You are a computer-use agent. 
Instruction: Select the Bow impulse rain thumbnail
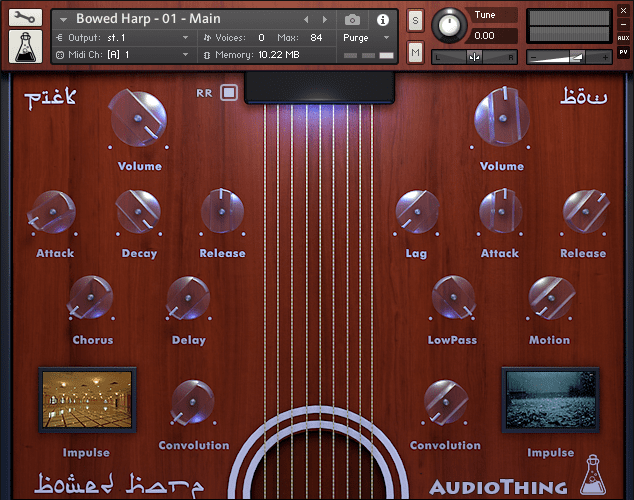[550, 400]
